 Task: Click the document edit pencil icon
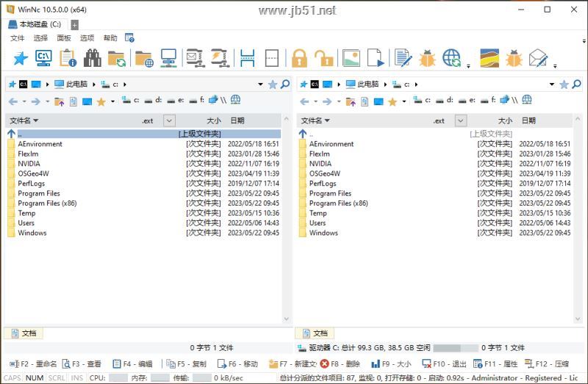pos(403,58)
